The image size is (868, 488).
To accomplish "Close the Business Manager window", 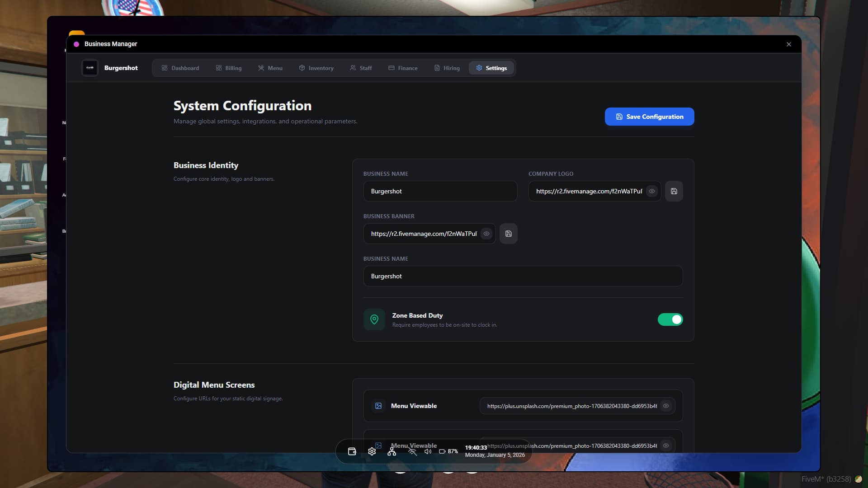I will (x=788, y=44).
